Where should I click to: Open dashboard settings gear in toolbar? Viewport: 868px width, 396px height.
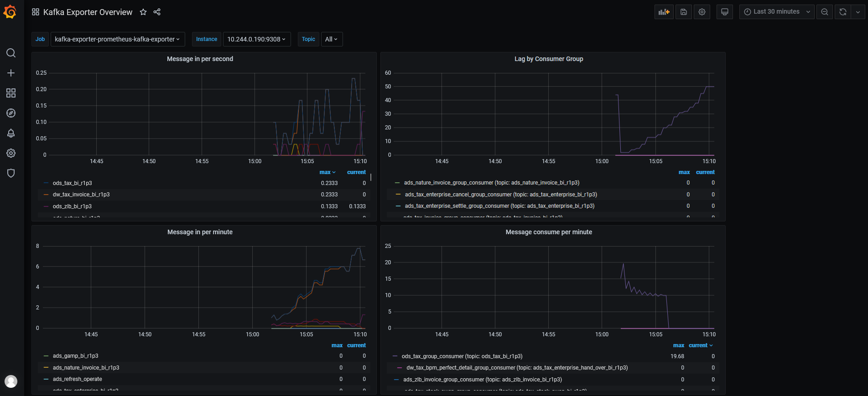click(702, 12)
